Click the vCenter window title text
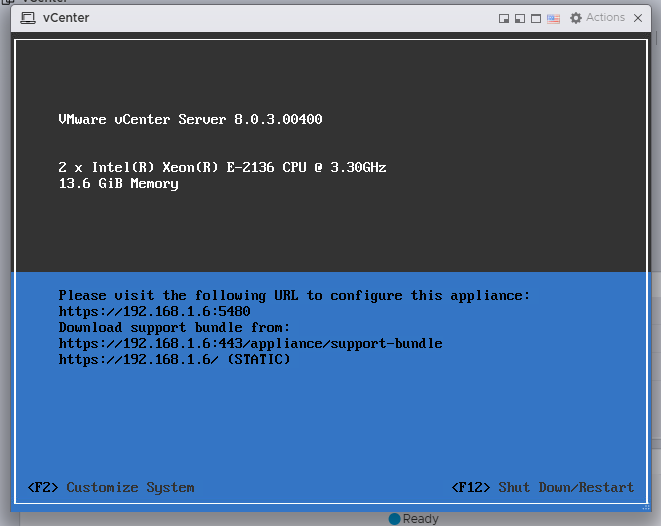 click(x=66, y=18)
